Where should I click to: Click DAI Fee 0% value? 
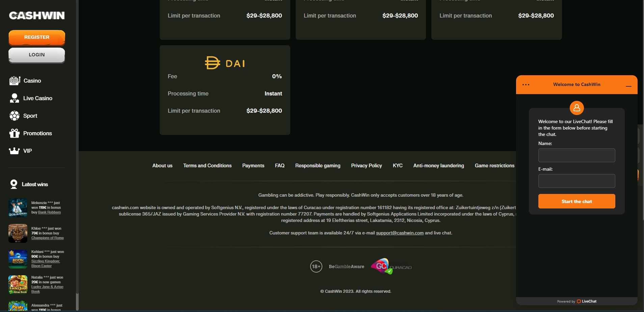coord(277,76)
